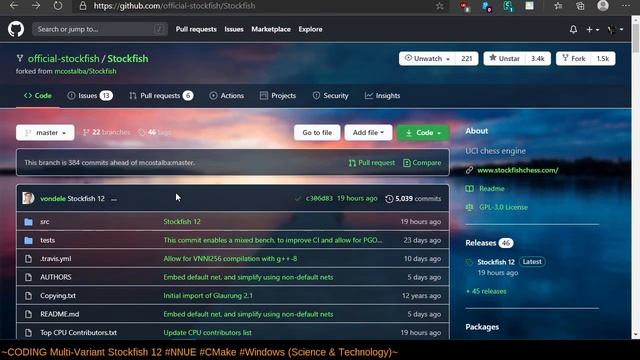Open the AUTHORS file
This screenshot has height=360, width=640.
(56, 277)
